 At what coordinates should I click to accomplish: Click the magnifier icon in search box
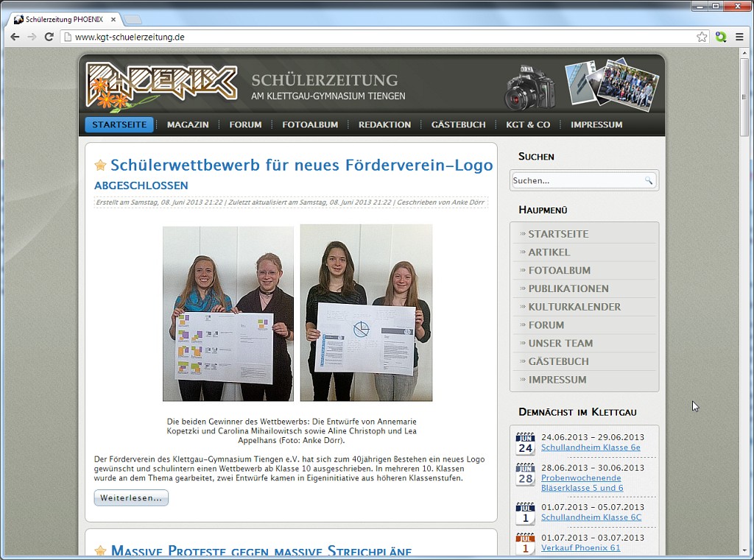(649, 181)
